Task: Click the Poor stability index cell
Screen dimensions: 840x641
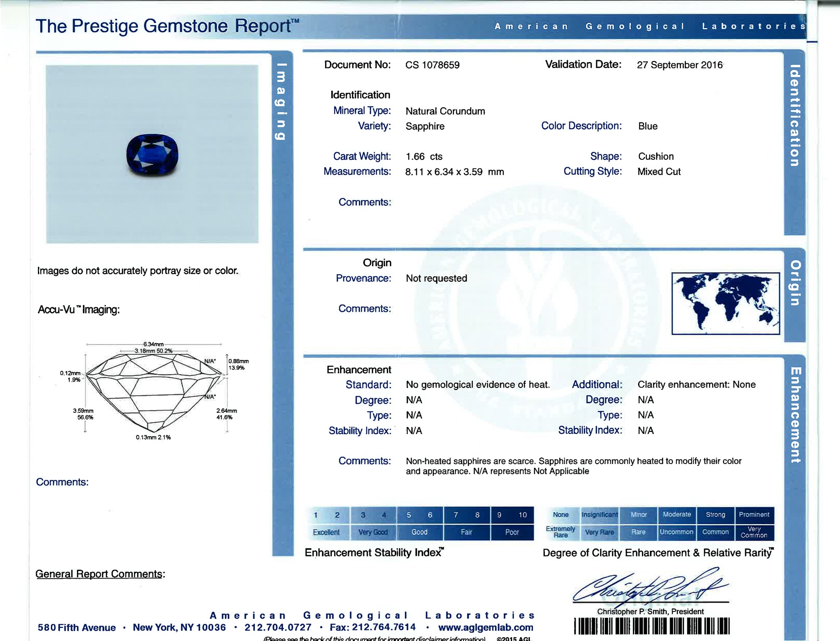Action: 512,532
